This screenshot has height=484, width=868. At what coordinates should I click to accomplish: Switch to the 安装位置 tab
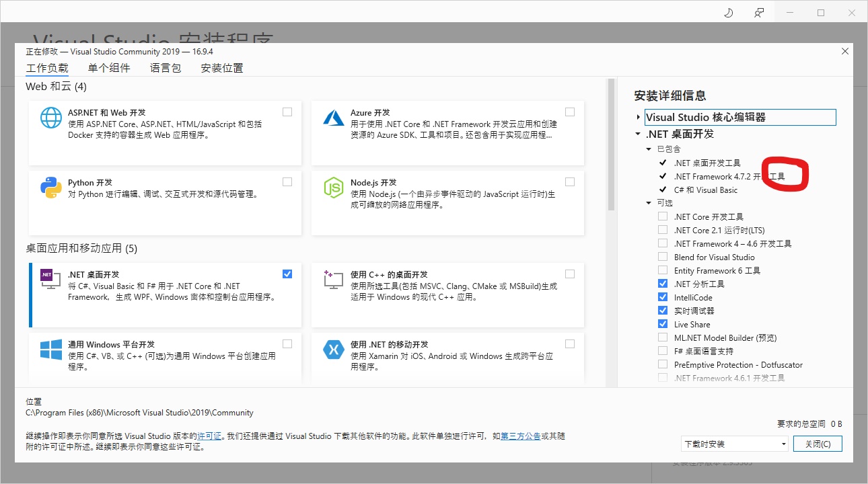pos(222,68)
